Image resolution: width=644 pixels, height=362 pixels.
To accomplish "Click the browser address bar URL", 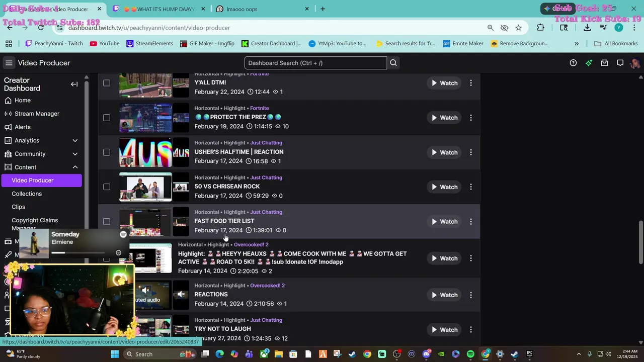I will pyautogui.click(x=149, y=28).
